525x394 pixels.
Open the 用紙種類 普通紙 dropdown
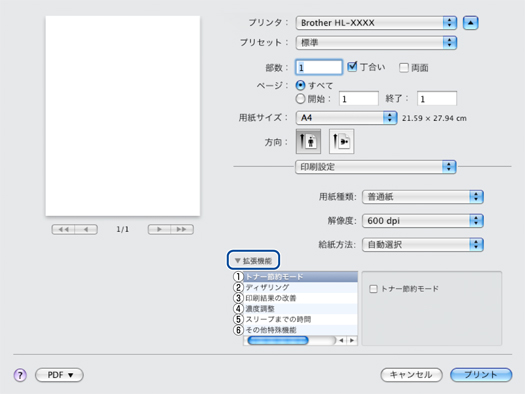pyautogui.click(x=423, y=197)
